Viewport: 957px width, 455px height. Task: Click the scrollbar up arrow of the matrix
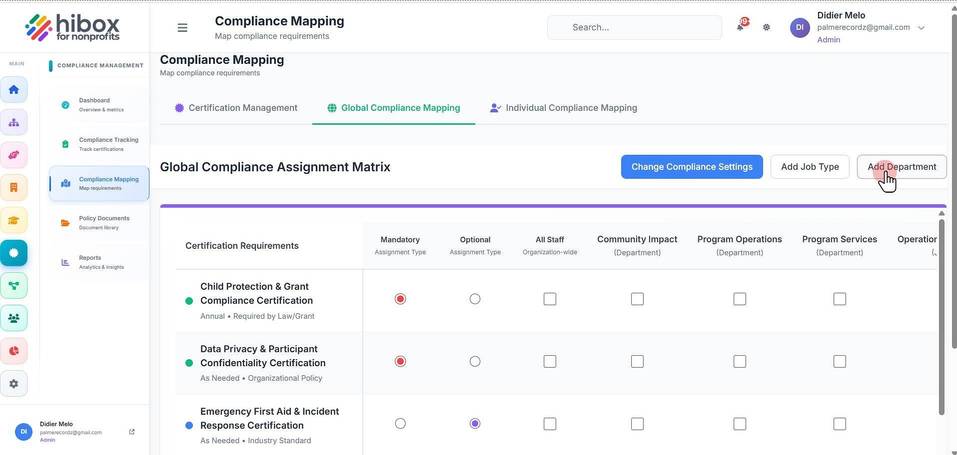tap(942, 213)
